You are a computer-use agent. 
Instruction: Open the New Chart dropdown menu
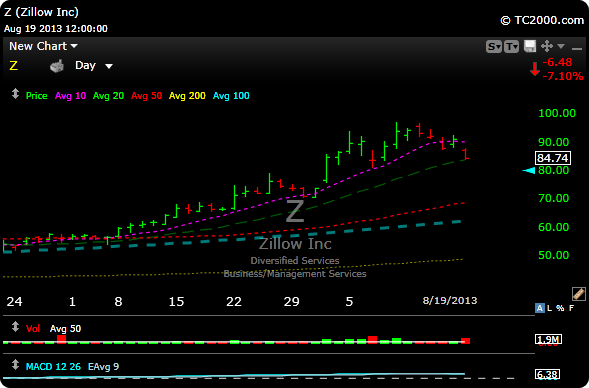point(43,46)
